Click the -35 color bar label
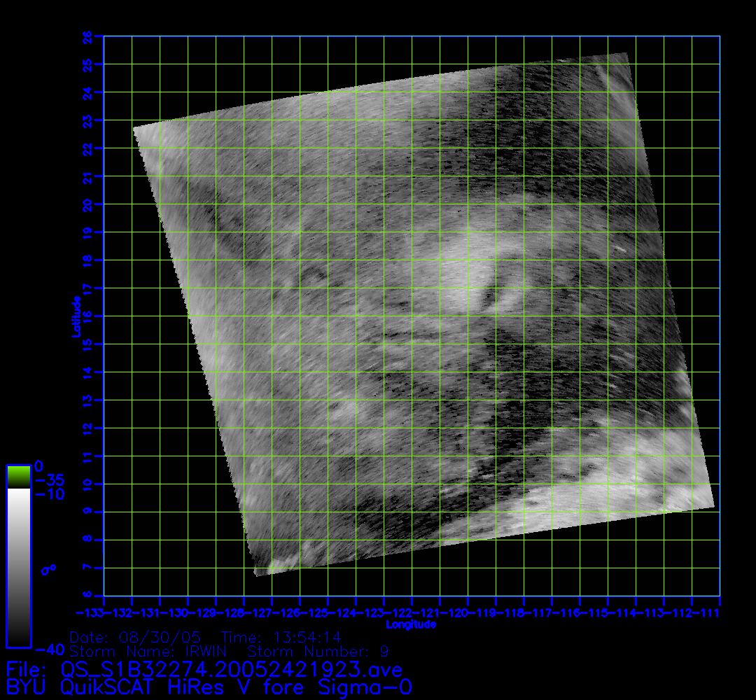 [x=49, y=481]
